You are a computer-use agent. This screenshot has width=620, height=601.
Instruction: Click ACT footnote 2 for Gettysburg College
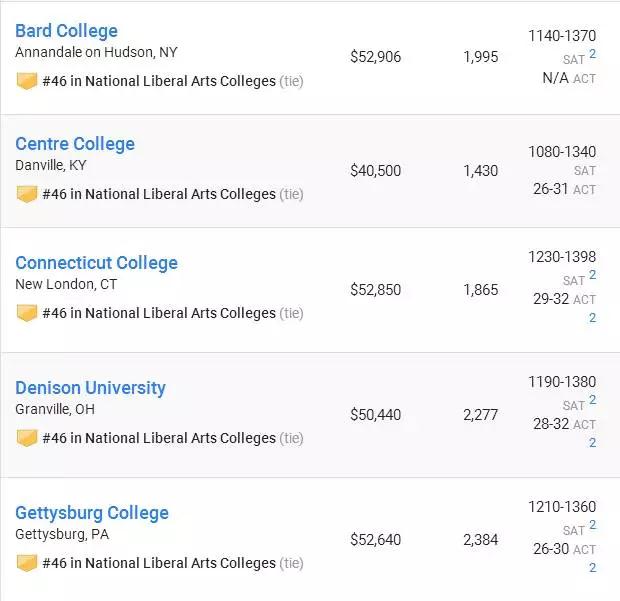tap(592, 568)
